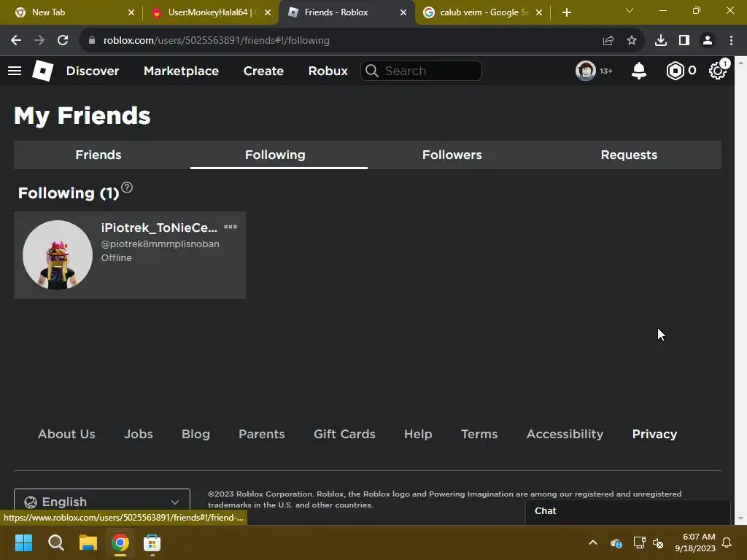747x560 pixels.
Task: Open Robux page in navbar
Action: [328, 71]
